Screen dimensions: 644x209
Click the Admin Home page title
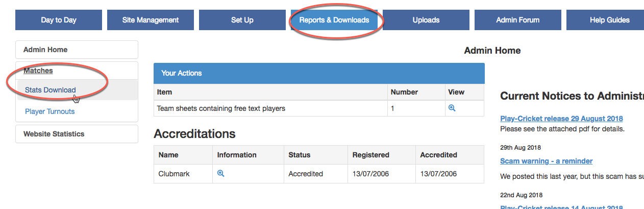pyautogui.click(x=492, y=51)
